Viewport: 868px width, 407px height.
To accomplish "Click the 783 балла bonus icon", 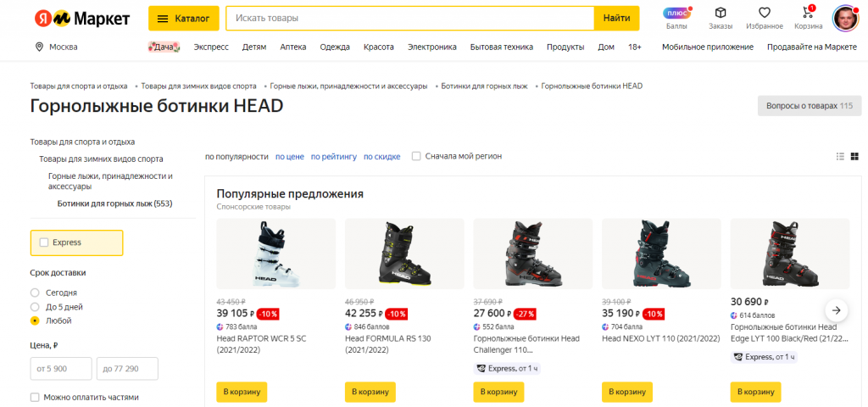I will point(220,326).
